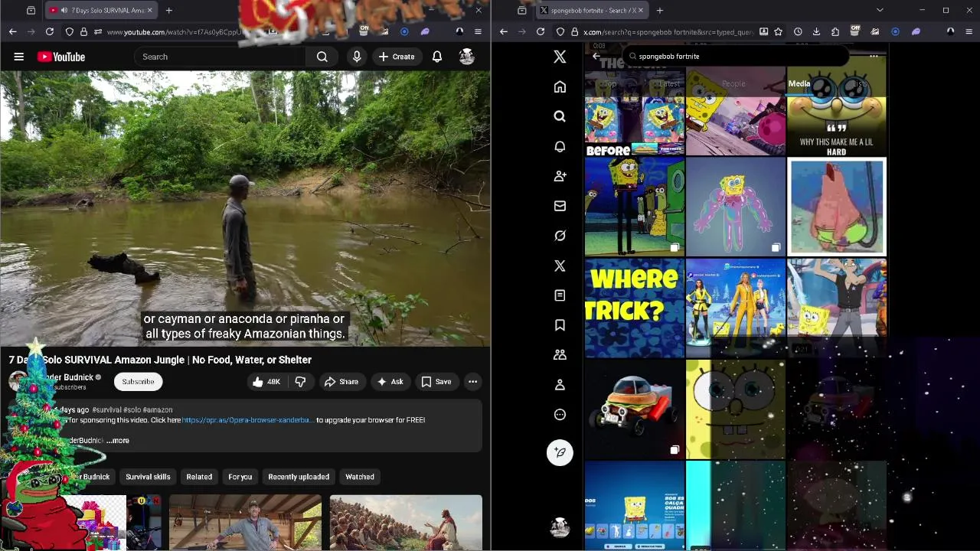Open browser history clock icon in X window
The width and height of the screenshot is (980, 551).
798,31
